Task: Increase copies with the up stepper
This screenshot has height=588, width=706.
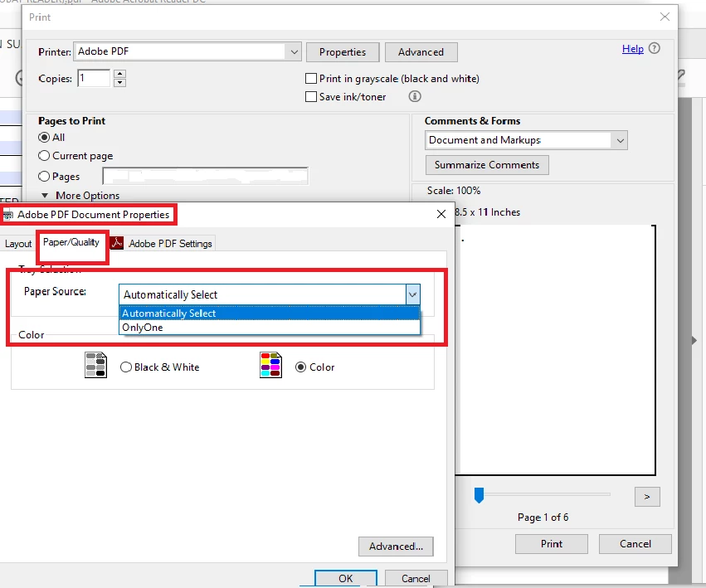Action: (x=119, y=74)
